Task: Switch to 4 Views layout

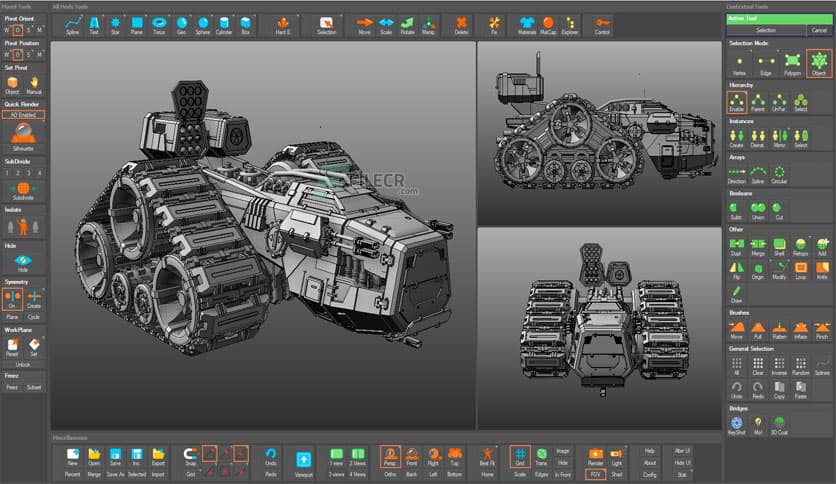Action: [357, 473]
